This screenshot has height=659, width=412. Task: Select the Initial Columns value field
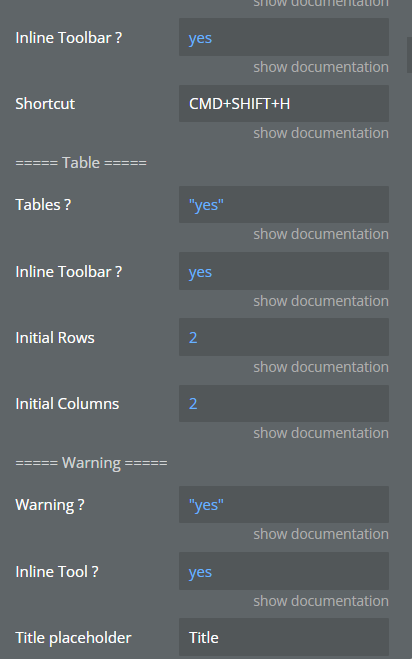pyautogui.click(x=284, y=403)
